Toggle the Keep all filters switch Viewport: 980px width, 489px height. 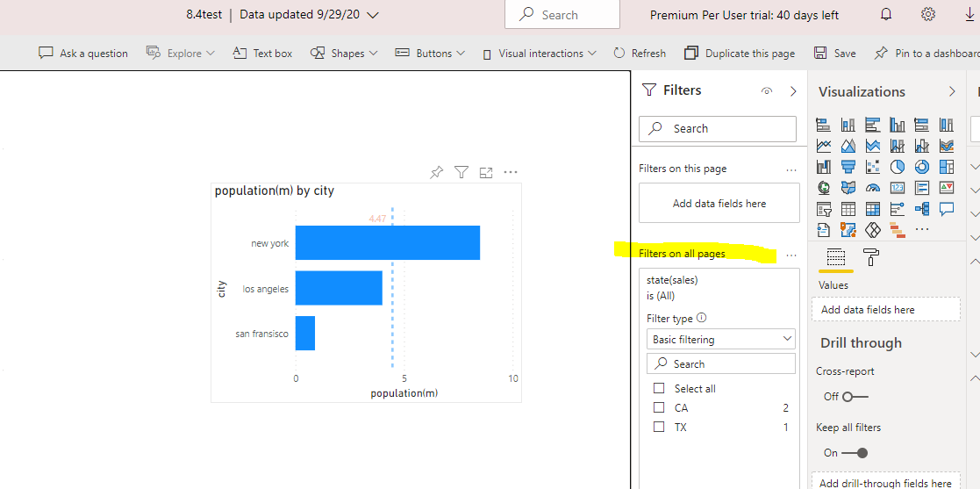(855, 453)
